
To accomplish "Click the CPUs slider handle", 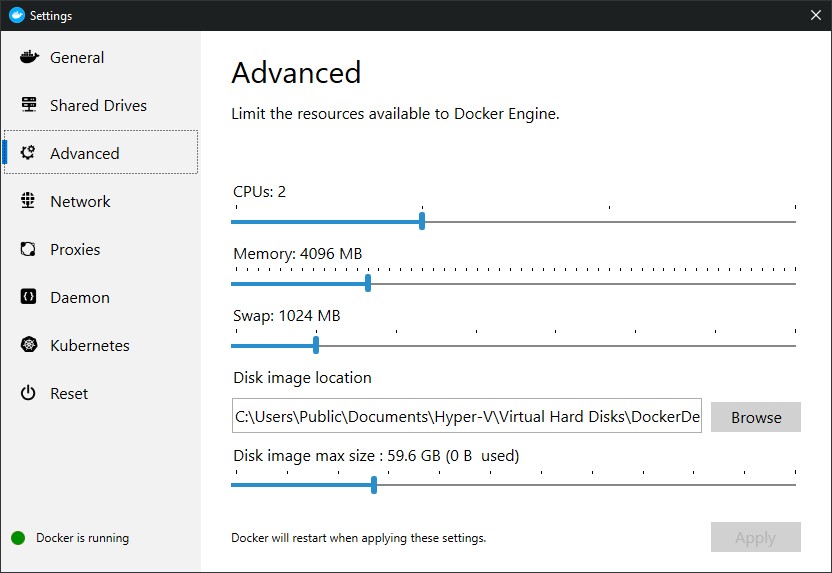I will pyautogui.click(x=422, y=221).
